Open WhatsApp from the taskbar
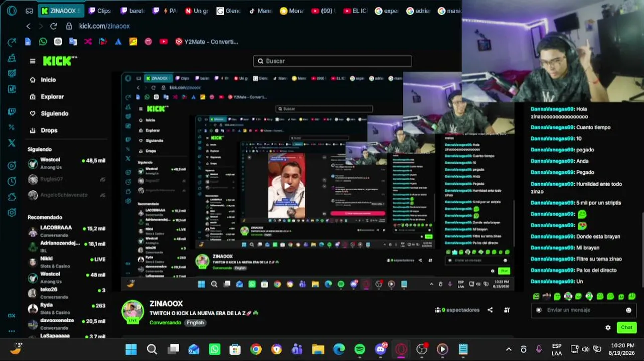644x361 pixels. pyautogui.click(x=214, y=349)
